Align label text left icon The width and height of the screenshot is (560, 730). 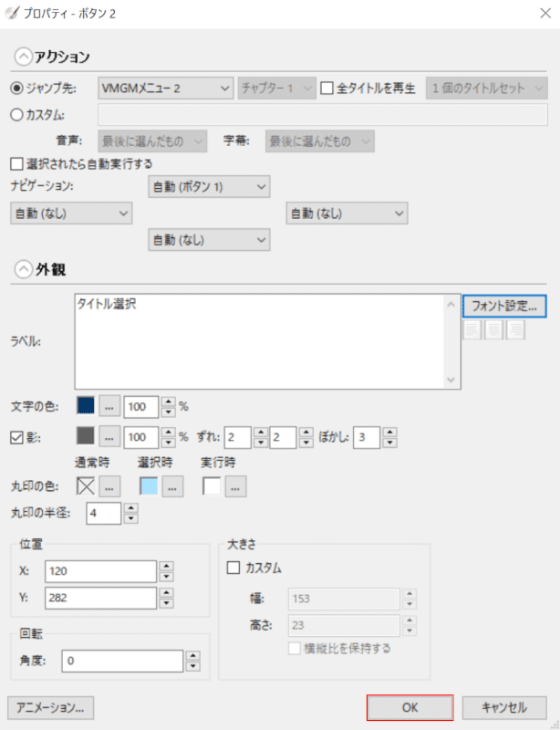[472, 329]
